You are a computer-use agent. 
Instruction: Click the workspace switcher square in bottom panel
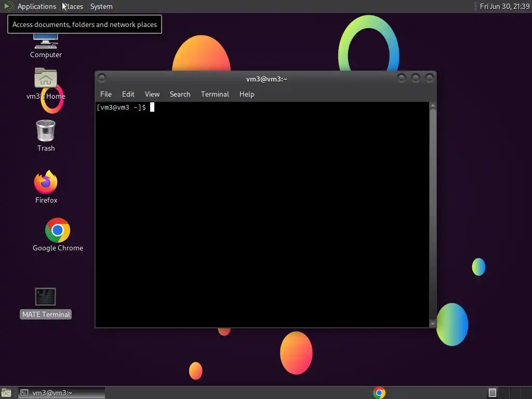pyautogui.click(x=493, y=393)
